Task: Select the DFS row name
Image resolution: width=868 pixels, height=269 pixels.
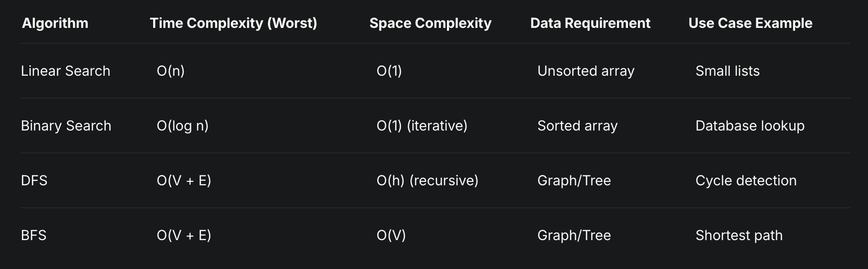Action: pos(34,180)
